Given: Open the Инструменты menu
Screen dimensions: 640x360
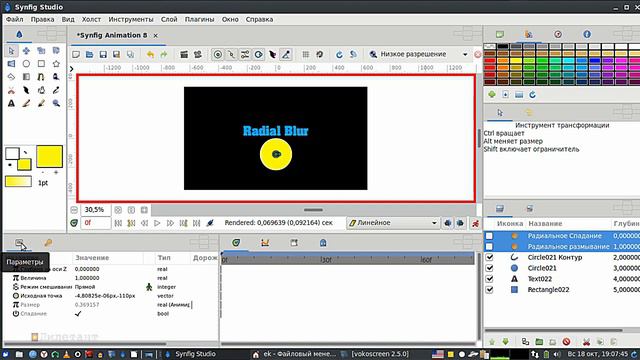Looking at the screenshot, I should point(131,19).
